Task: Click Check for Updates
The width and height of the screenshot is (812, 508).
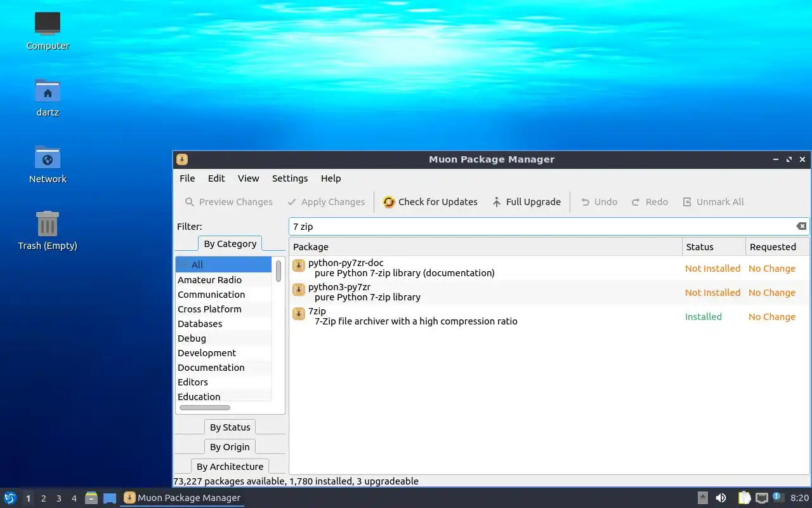Action: [x=430, y=202]
